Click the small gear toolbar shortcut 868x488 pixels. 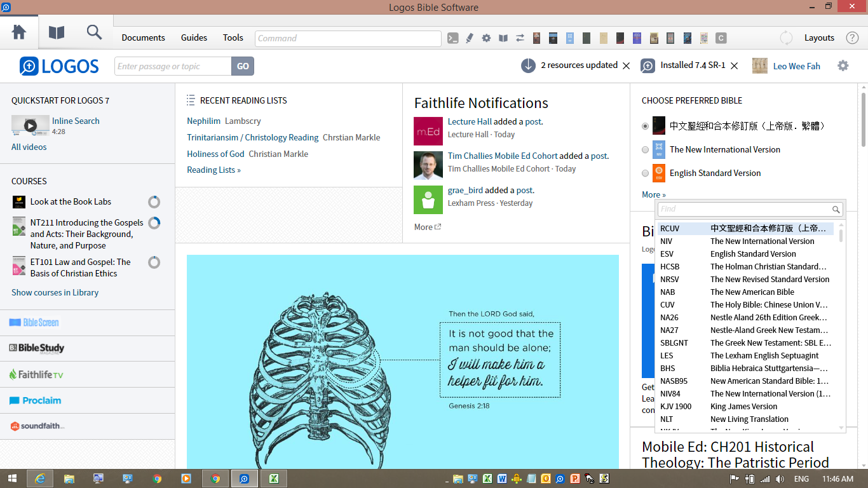pyautogui.click(x=486, y=38)
